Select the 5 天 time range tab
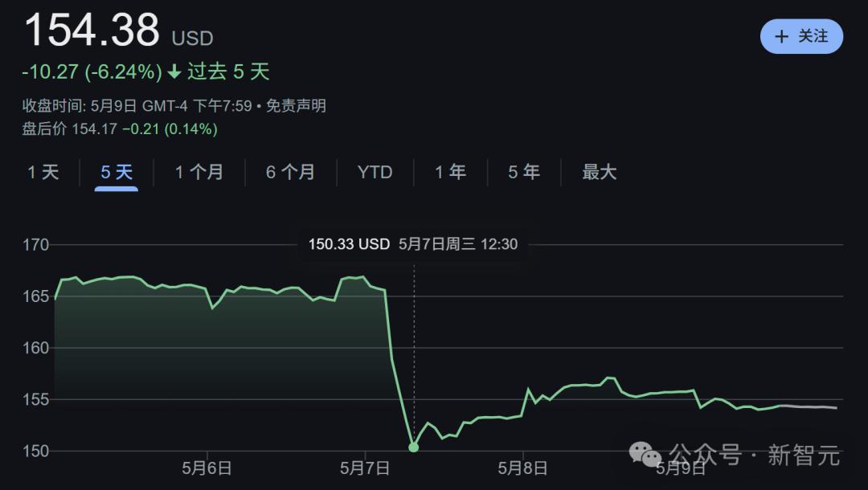Image resolution: width=868 pixels, height=490 pixels. (117, 172)
